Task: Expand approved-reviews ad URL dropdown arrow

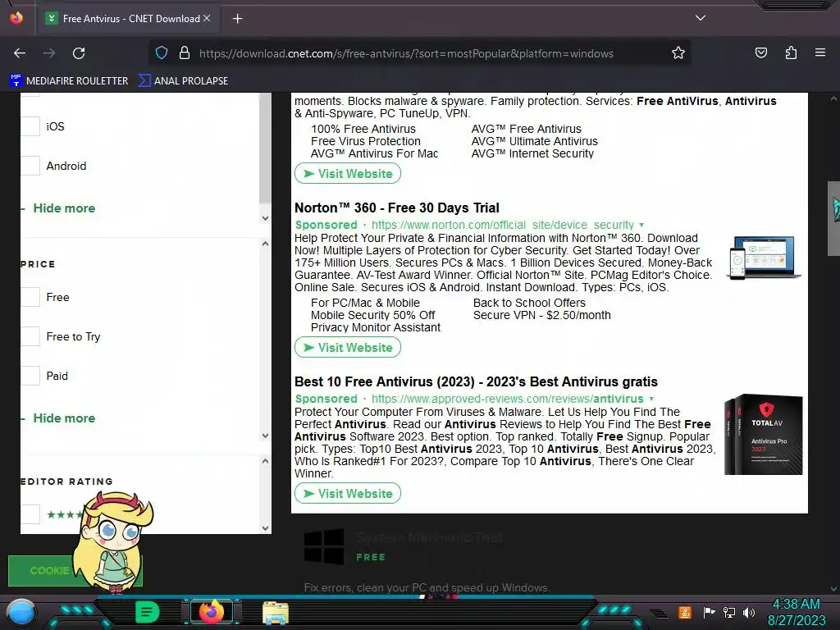Action: (651, 399)
